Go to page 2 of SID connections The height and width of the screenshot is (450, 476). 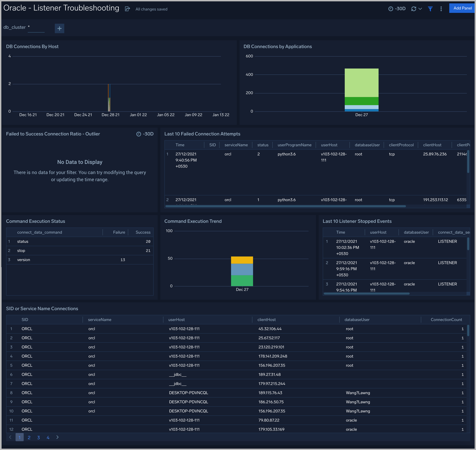[29, 437]
